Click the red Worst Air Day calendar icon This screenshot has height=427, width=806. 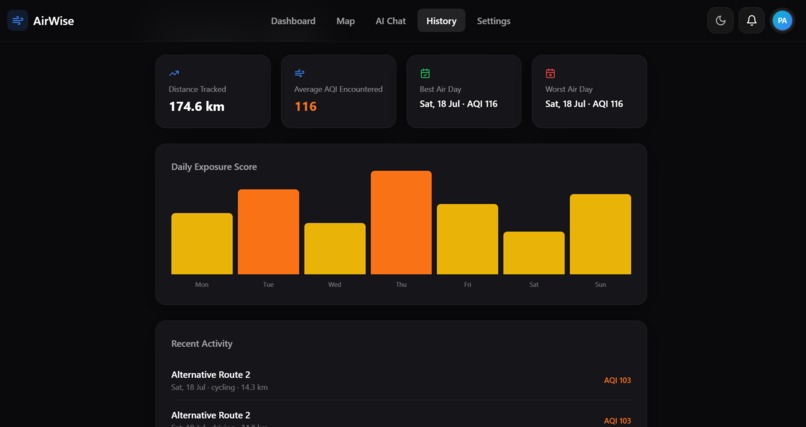click(x=551, y=73)
